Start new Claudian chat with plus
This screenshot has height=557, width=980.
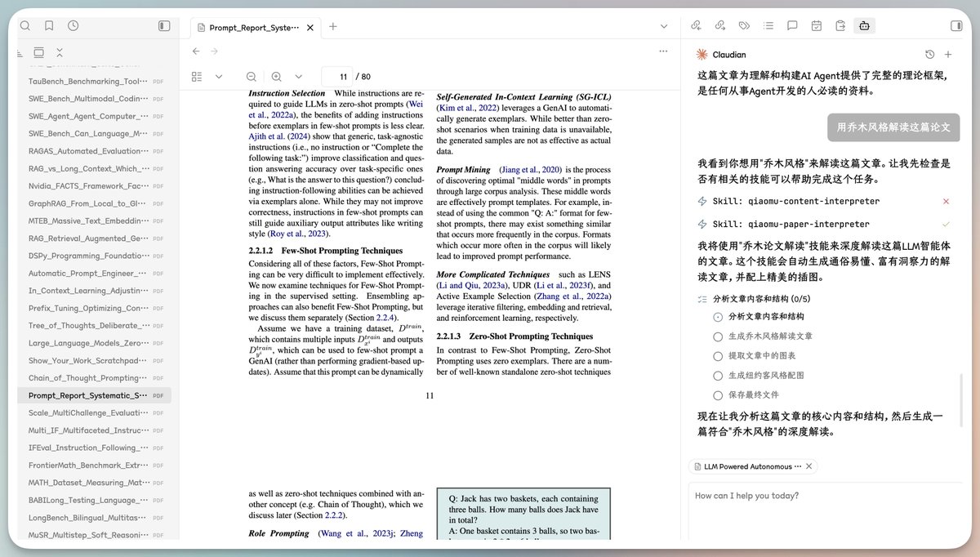948,55
